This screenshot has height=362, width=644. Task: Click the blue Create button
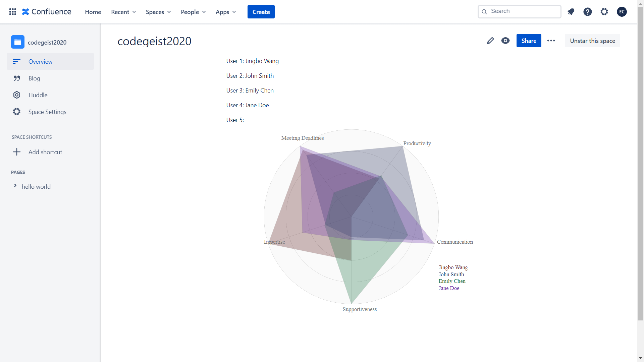point(261,12)
